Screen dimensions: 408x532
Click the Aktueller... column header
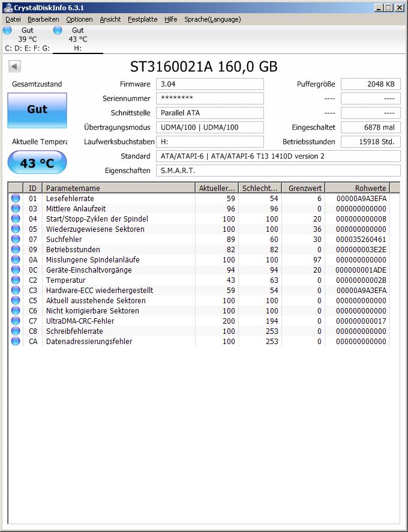(217, 188)
